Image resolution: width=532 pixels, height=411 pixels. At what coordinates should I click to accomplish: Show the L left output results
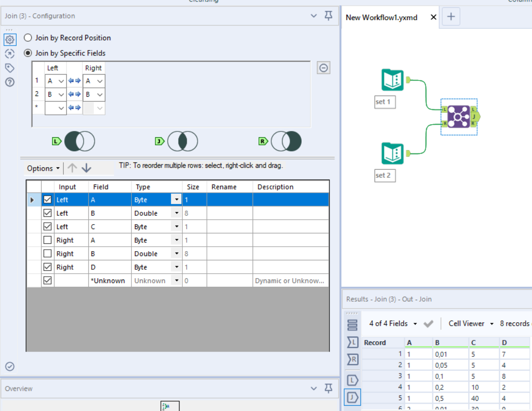pyautogui.click(x=353, y=380)
